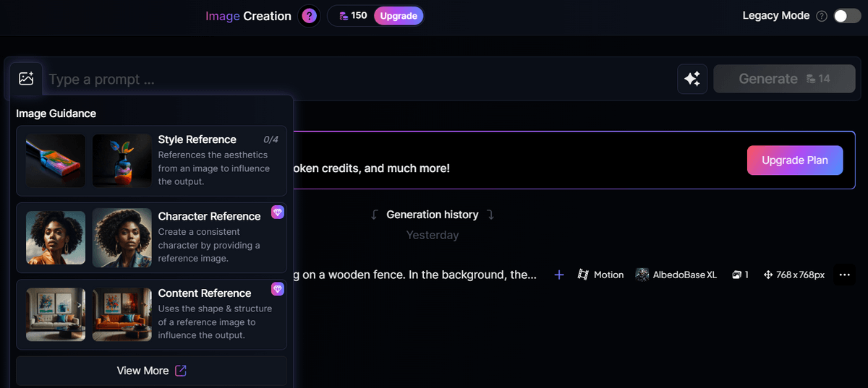
Task: Open the three-dot more options menu
Action: point(844,275)
